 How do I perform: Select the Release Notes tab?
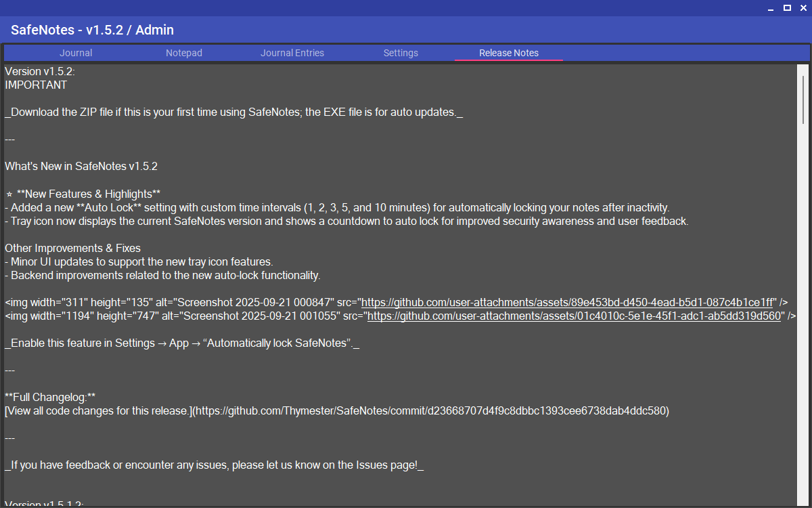point(509,53)
